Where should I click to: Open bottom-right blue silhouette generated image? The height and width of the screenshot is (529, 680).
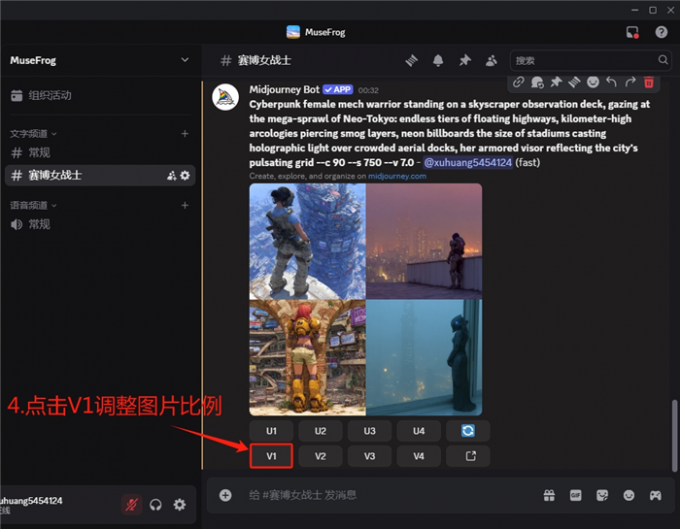point(424,358)
